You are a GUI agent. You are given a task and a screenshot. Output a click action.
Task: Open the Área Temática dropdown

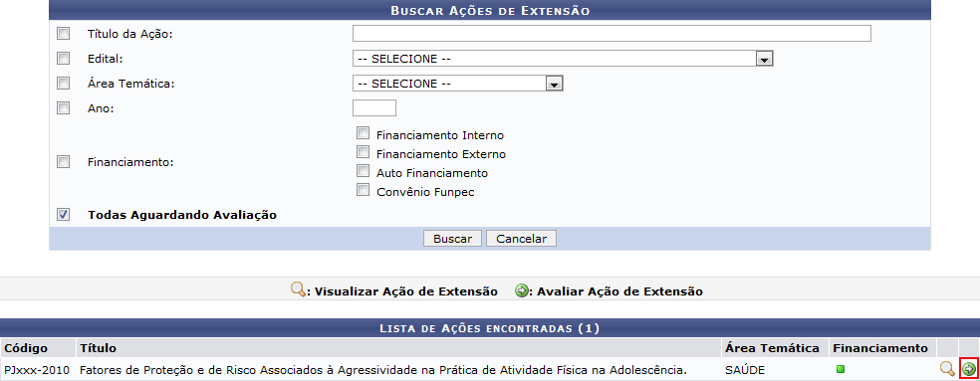[457, 84]
